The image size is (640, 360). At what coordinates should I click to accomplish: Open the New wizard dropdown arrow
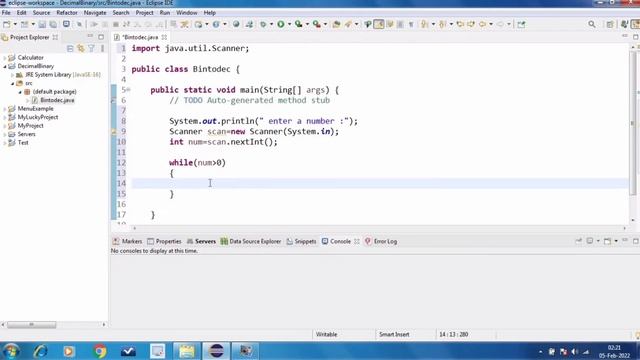click(15, 24)
